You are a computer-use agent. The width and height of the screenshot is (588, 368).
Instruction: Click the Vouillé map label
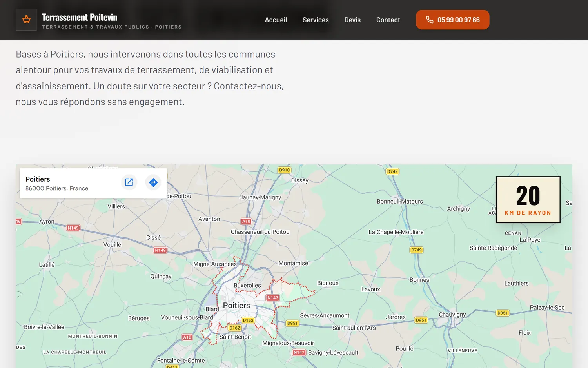(x=112, y=244)
